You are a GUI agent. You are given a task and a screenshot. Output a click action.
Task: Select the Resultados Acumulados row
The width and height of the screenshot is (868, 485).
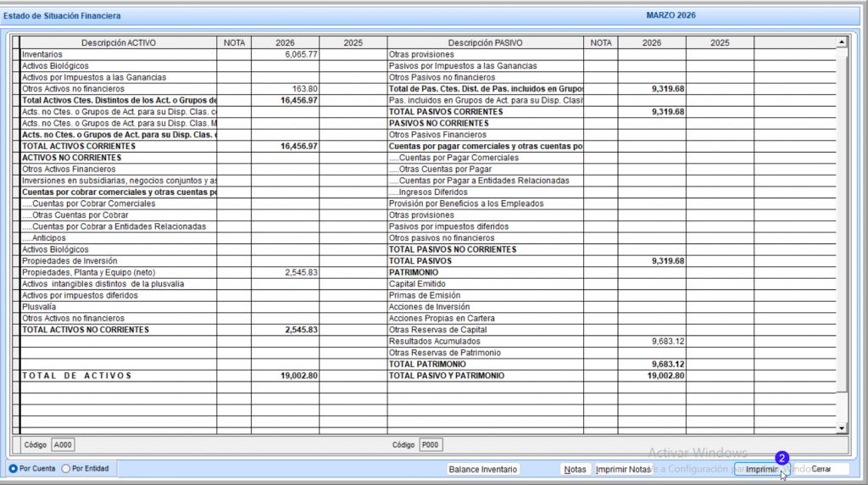[486, 341]
